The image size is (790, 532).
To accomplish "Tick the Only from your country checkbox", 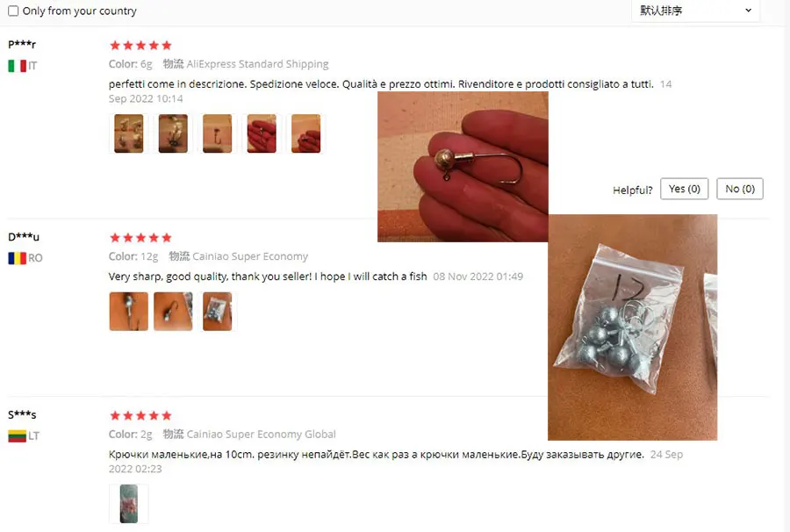I will pos(13,11).
